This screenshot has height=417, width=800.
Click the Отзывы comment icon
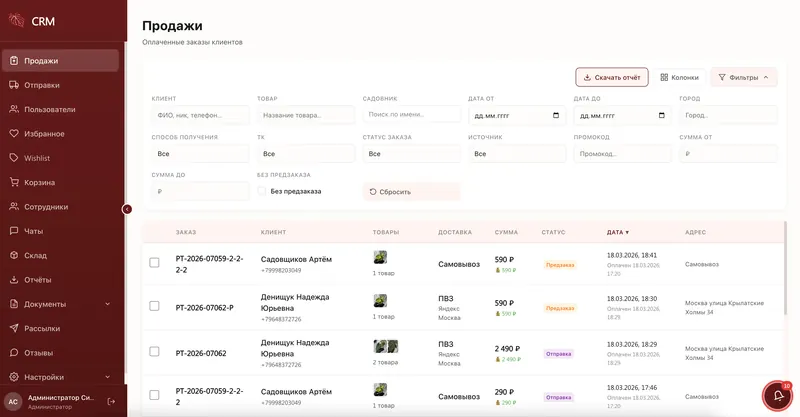point(14,353)
